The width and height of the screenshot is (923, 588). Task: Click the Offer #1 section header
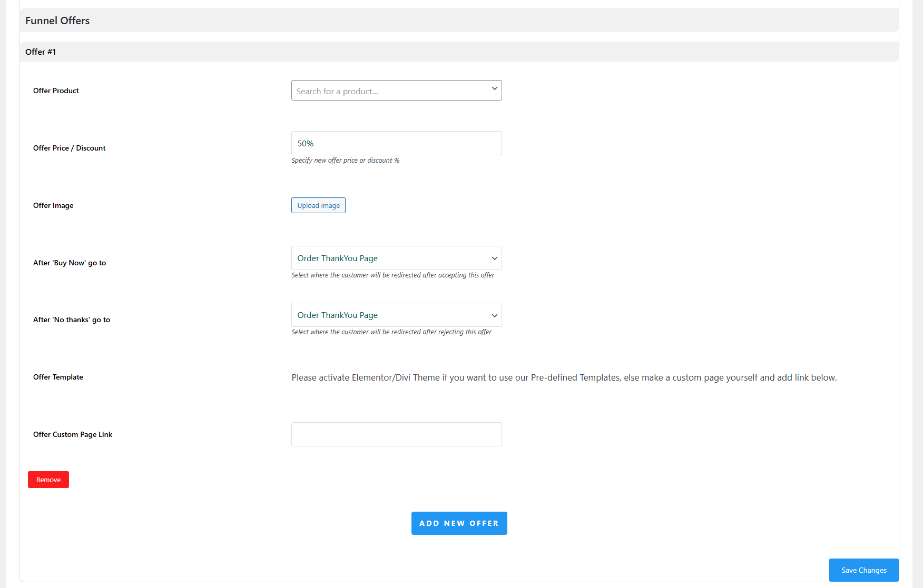pyautogui.click(x=41, y=52)
